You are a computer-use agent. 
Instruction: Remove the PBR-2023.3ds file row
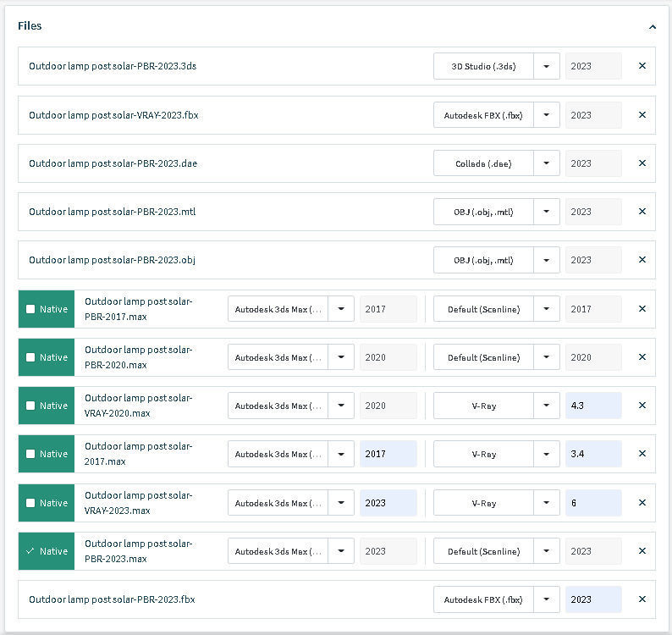coord(642,66)
